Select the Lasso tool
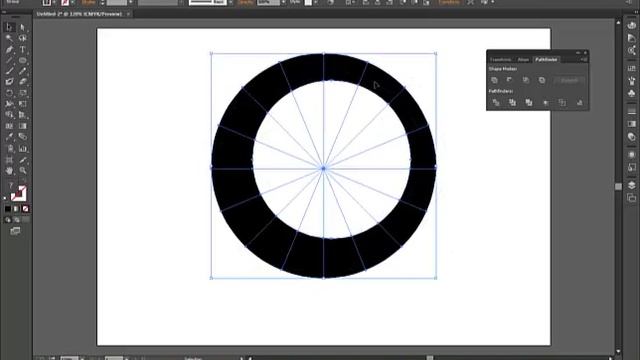Screen dimensions: 640x360 coord(22,38)
